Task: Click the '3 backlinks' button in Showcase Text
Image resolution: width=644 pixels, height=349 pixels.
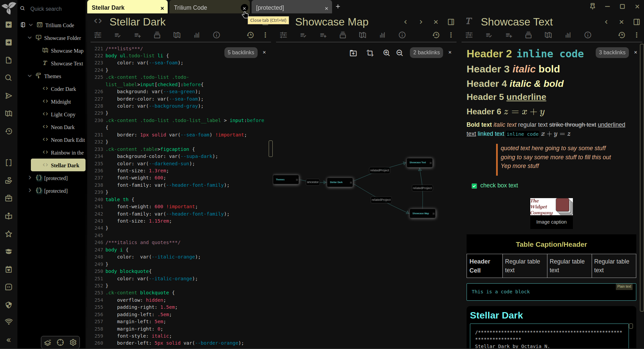Action: (x=612, y=52)
